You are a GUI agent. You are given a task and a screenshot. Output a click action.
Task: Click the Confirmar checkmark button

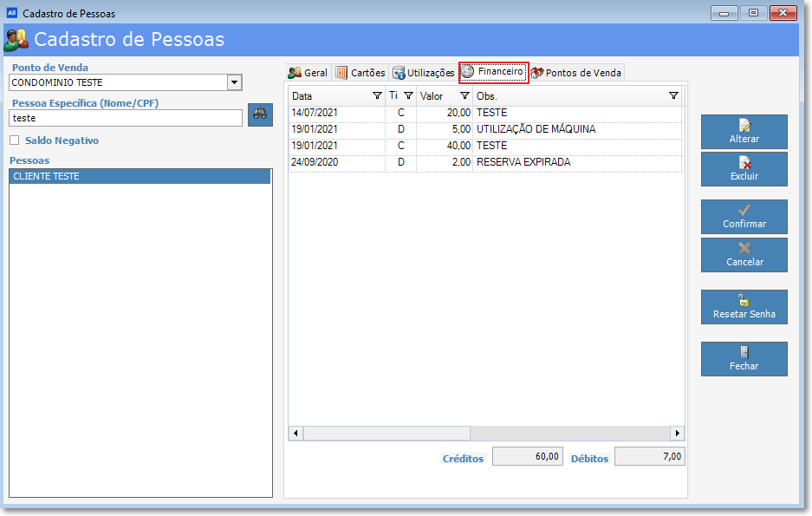[744, 217]
